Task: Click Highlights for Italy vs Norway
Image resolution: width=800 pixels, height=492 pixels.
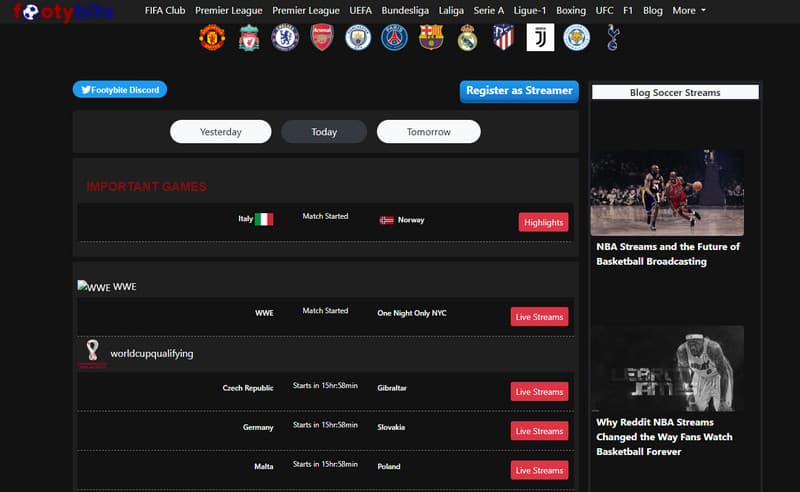Action: 543,222
